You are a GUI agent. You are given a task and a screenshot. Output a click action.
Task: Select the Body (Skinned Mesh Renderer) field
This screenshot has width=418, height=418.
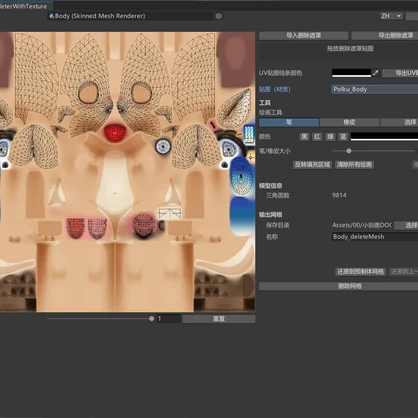[x=131, y=16]
